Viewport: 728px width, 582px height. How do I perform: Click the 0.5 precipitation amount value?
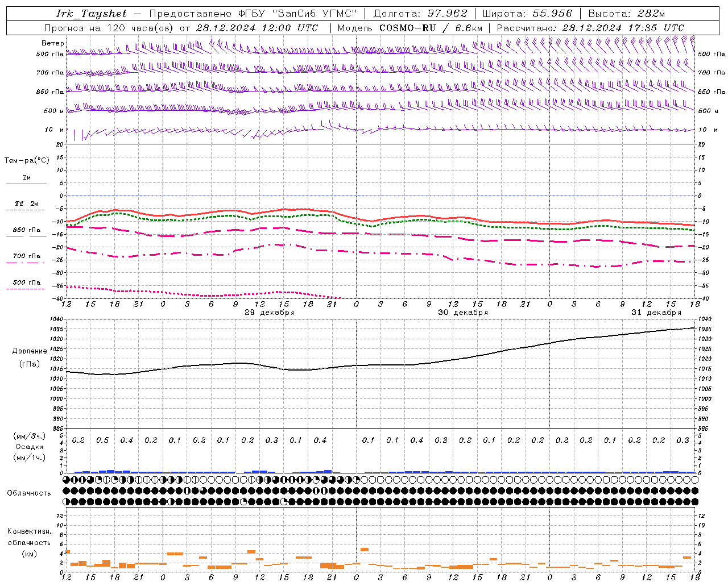[102, 440]
